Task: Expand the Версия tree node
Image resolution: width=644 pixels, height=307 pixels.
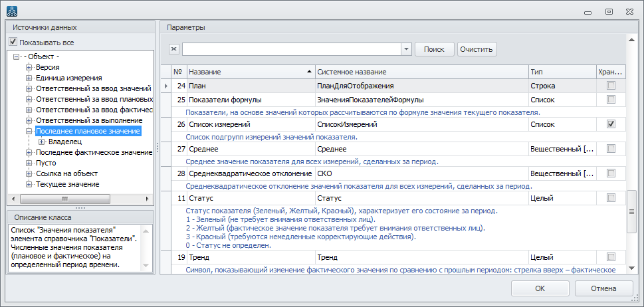Action: click(29, 68)
